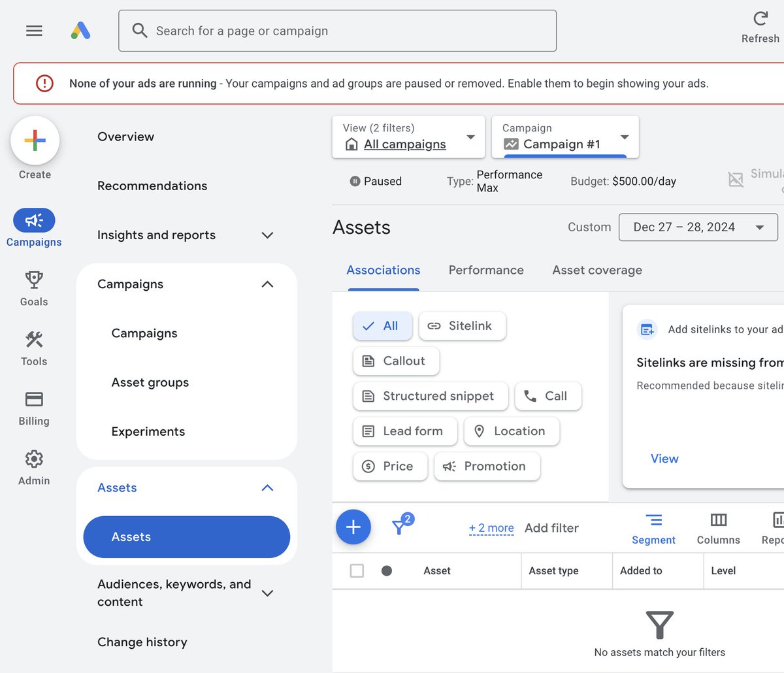Switch to the Asset coverage tab

[597, 271]
